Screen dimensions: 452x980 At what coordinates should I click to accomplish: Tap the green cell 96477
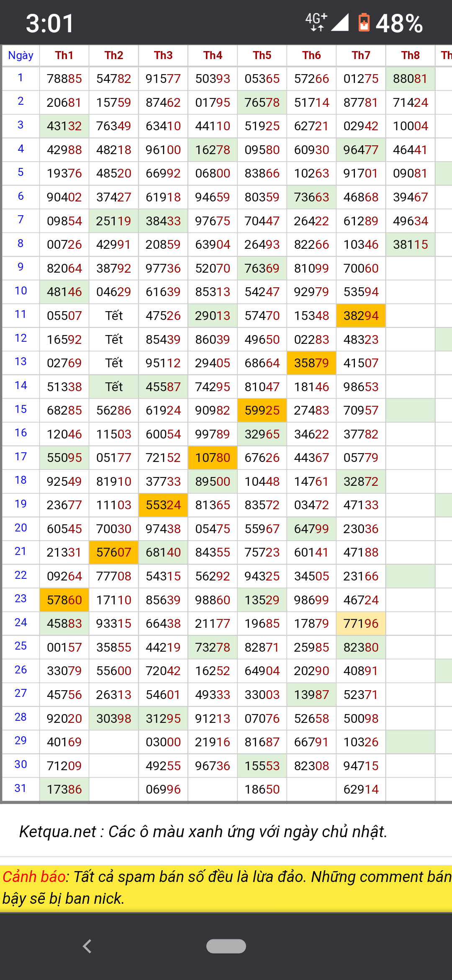(x=361, y=150)
